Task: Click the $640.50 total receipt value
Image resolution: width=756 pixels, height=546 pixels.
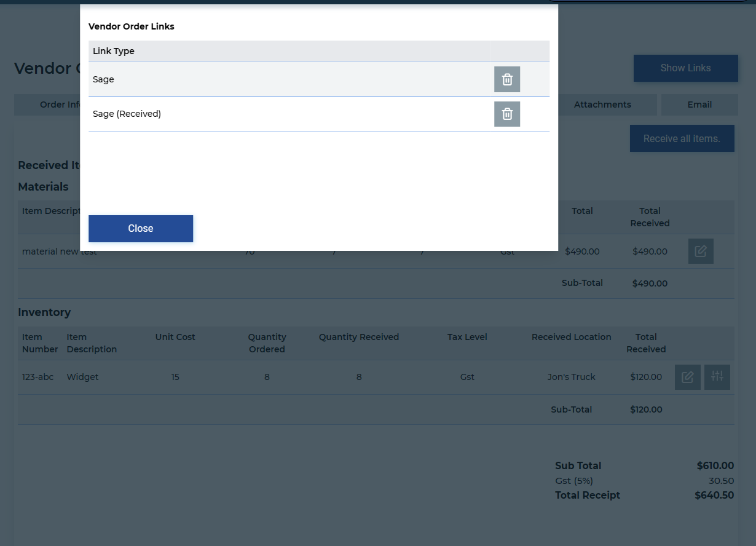Action: point(714,496)
